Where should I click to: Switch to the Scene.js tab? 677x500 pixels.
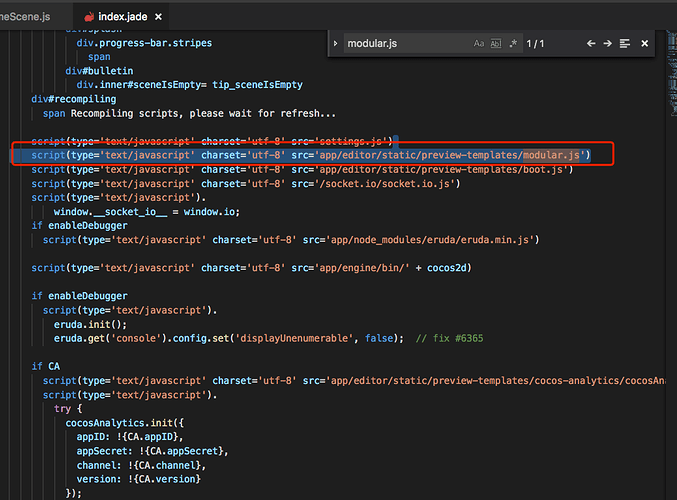click(x=30, y=17)
